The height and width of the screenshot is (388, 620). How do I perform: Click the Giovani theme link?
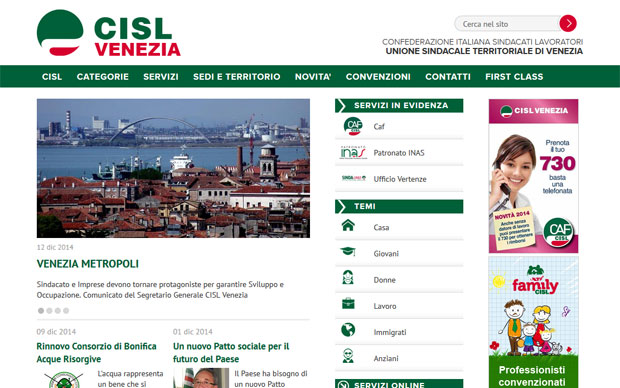386,254
